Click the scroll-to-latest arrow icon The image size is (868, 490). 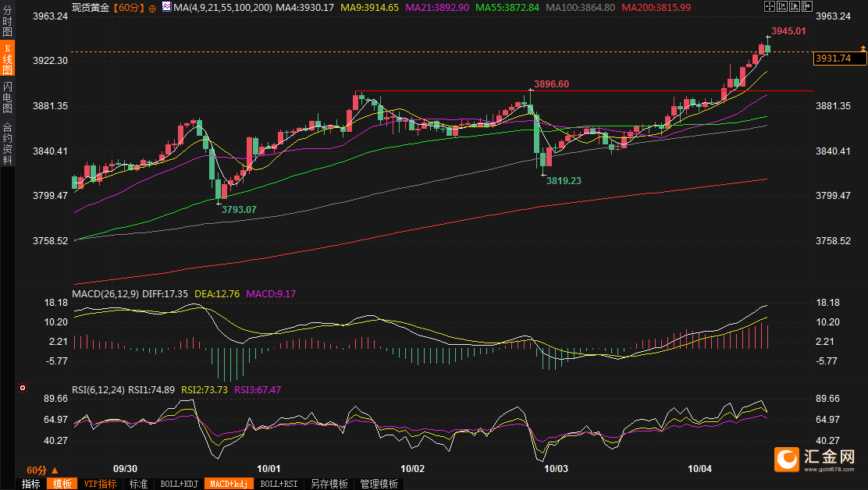coord(807,6)
